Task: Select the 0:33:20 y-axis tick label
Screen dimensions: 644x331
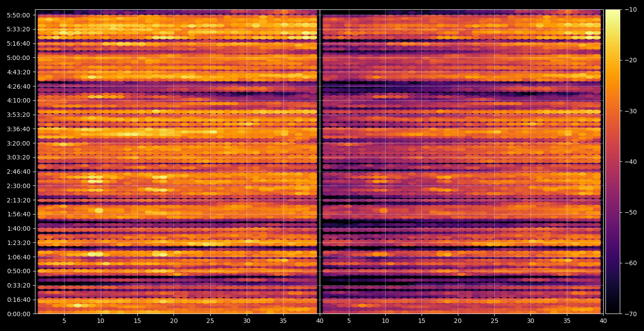Action: click(x=18, y=285)
